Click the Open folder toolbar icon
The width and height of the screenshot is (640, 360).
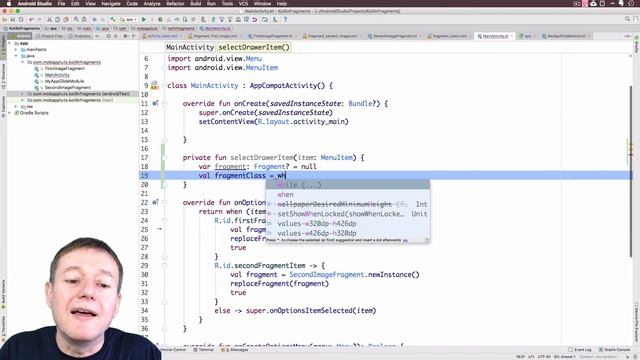coord(5,19)
